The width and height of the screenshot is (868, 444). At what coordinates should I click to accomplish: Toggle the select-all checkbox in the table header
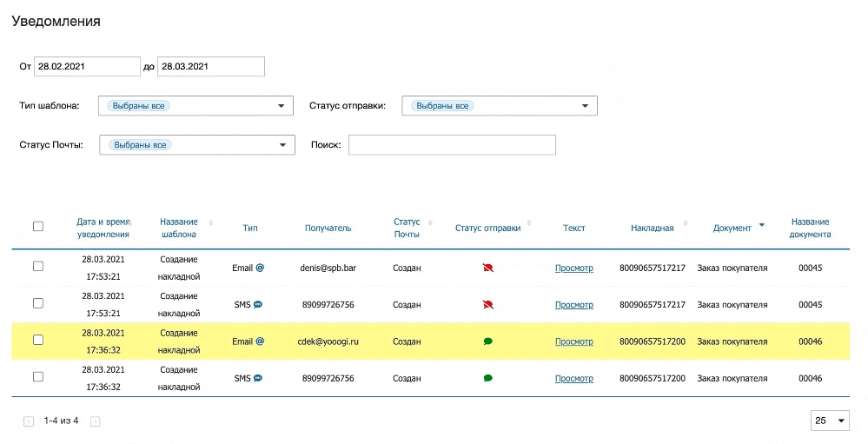[x=38, y=227]
